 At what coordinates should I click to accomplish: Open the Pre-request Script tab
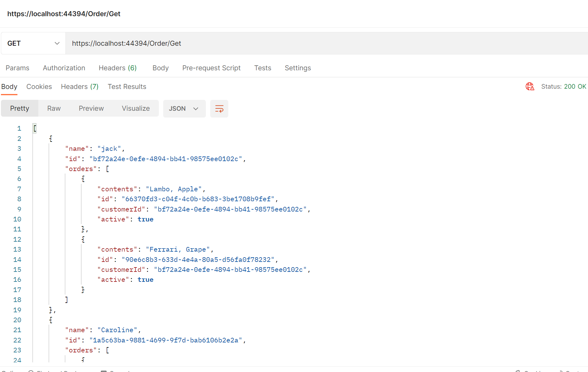211,68
